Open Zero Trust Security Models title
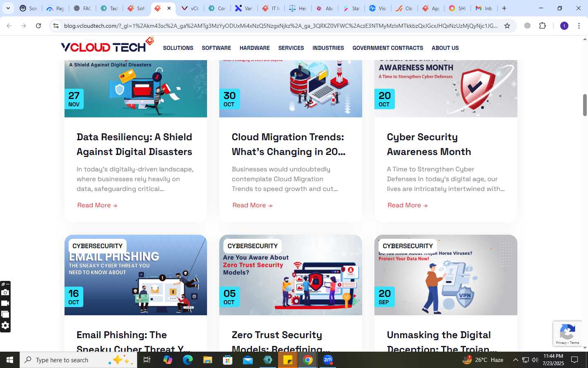The image size is (588, 368). [x=281, y=342]
